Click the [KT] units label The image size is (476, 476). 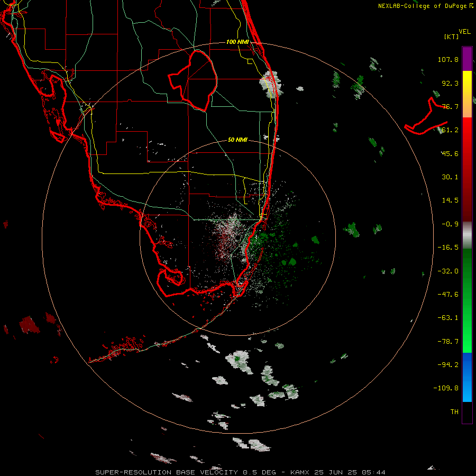click(452, 36)
